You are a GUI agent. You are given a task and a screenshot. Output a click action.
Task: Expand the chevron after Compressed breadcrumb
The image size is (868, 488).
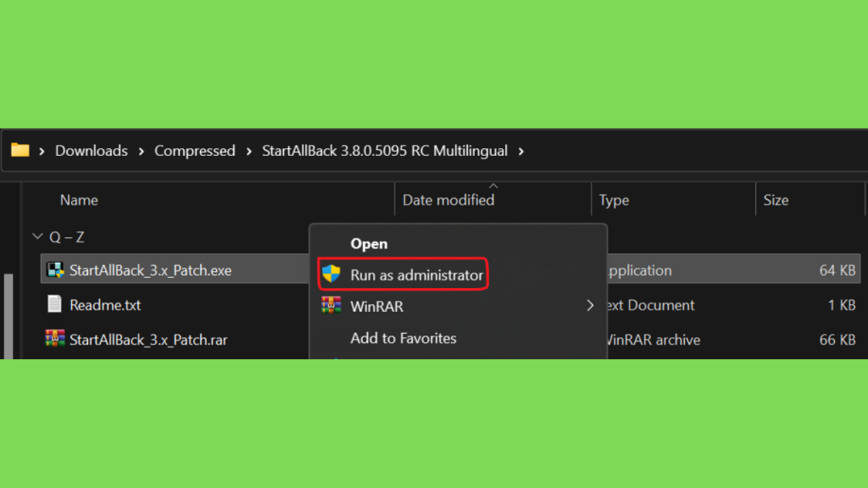(x=248, y=151)
